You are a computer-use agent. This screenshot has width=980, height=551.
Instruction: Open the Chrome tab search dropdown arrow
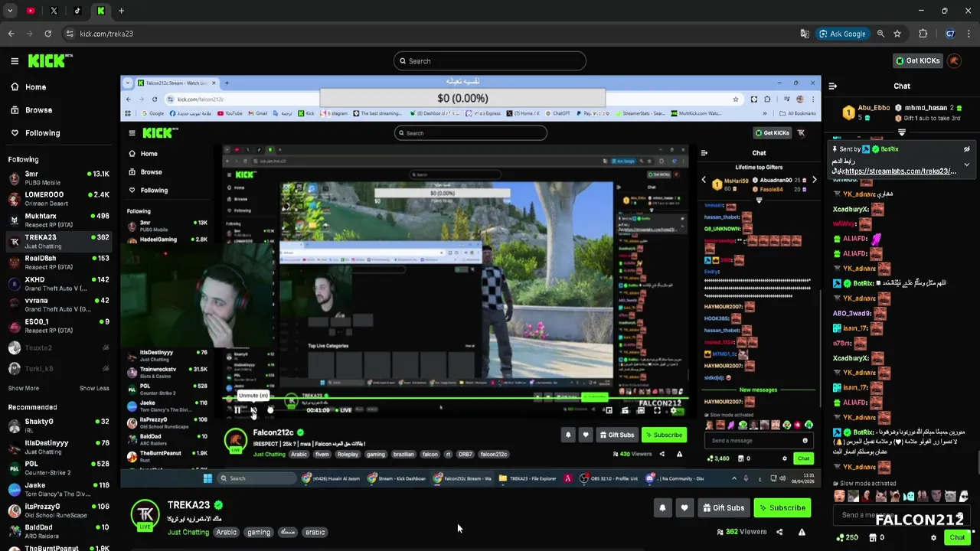(10, 11)
